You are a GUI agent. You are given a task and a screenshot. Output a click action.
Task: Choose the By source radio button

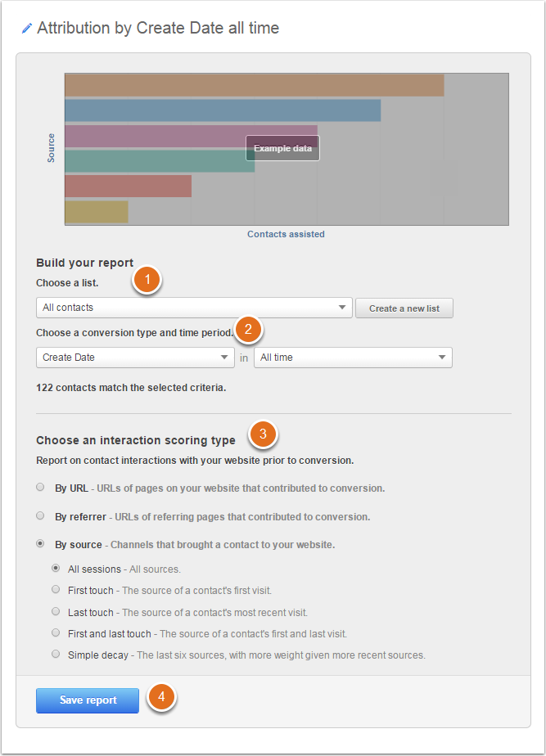tap(41, 544)
